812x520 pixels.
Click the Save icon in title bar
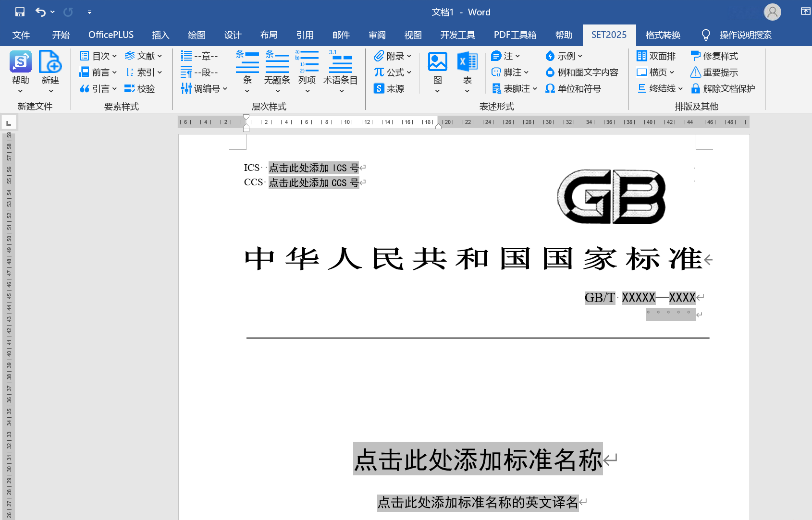pyautogui.click(x=20, y=12)
